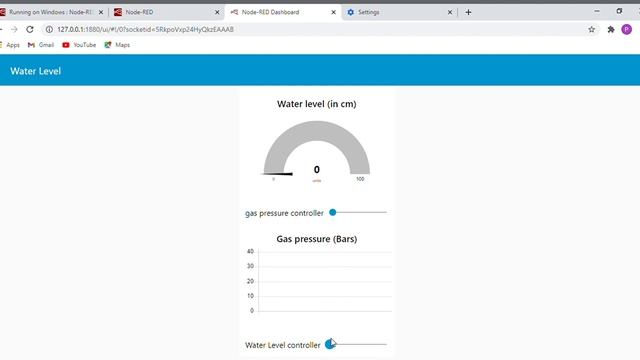Reload the page with the refresh icon
This screenshot has height=360, width=640.
tap(30, 29)
